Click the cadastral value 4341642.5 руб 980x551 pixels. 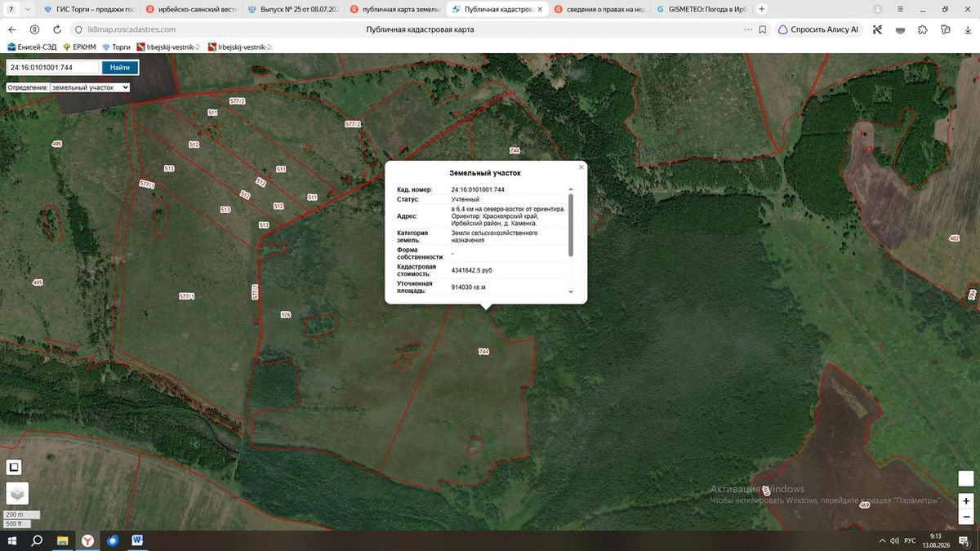(472, 270)
